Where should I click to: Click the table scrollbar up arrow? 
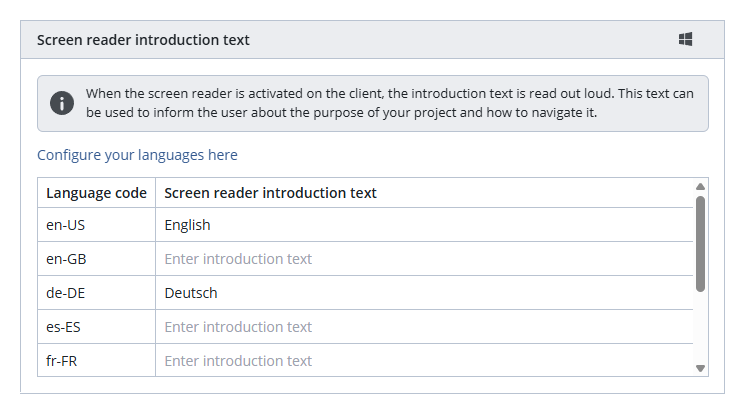coord(700,187)
